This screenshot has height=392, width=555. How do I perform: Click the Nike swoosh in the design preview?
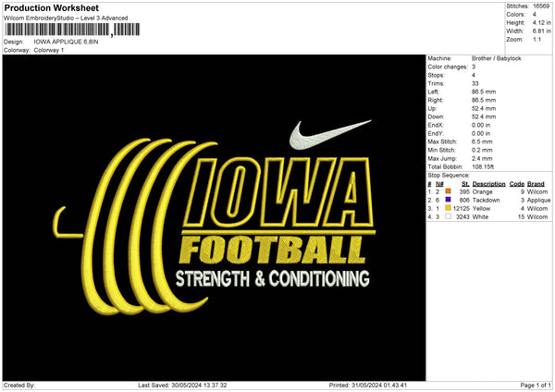[329, 134]
